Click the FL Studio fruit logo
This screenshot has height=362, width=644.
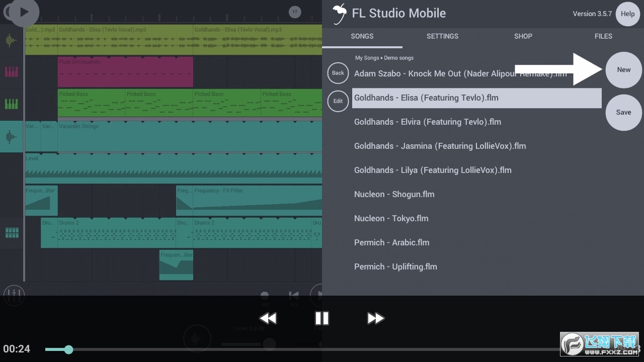pos(340,14)
